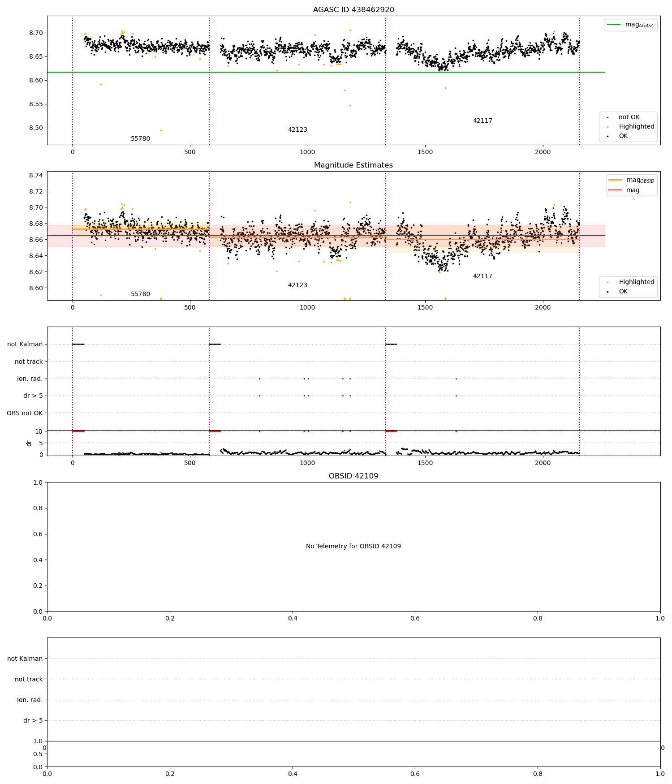Click the 8.55 y-axis tick label

click(36, 104)
